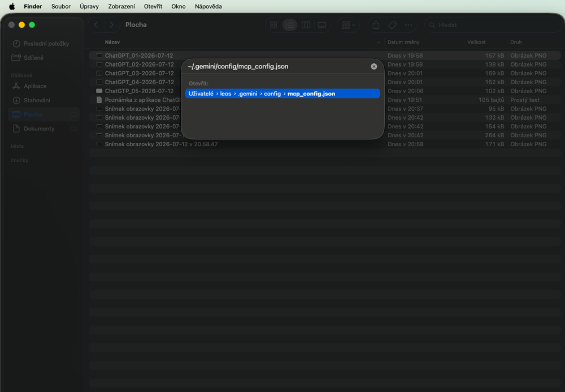The image size is (565, 392).
Task: Select the mcp_config.json path suggestion
Action: point(282,94)
